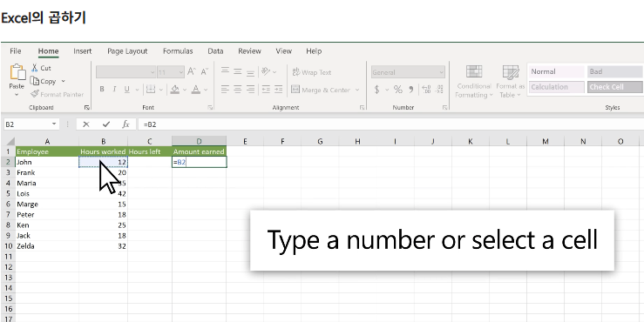Toggle Bold formatting
This screenshot has width=644, height=322.
pos(102,89)
